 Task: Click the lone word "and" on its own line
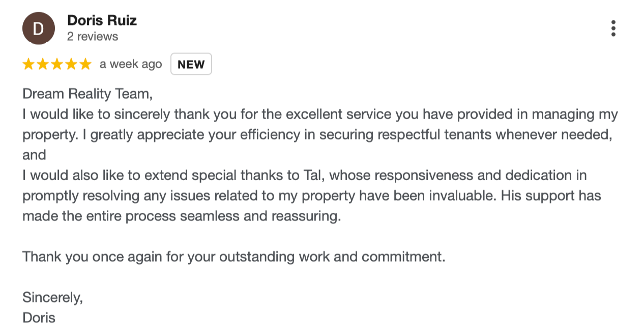(x=34, y=155)
